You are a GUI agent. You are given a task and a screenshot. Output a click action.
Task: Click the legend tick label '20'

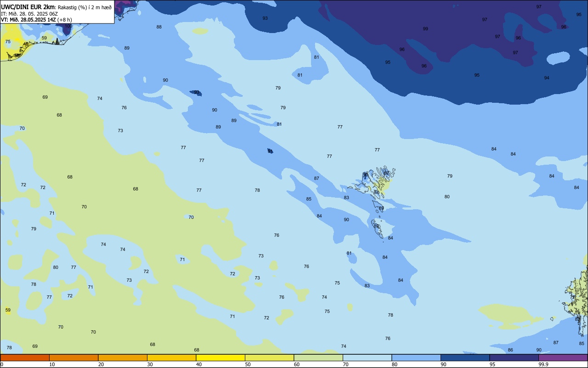coord(101,364)
